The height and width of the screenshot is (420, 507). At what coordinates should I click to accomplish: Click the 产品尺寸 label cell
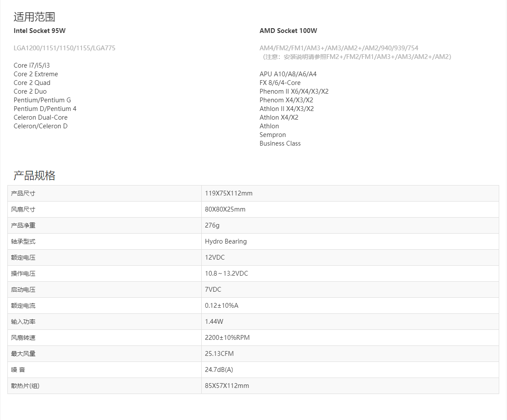click(105, 193)
